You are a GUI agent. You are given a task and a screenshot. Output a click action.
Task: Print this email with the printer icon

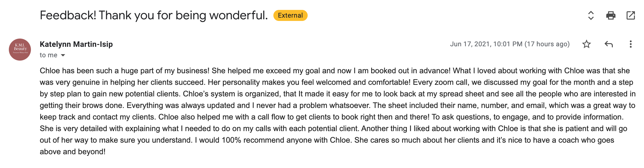611,15
